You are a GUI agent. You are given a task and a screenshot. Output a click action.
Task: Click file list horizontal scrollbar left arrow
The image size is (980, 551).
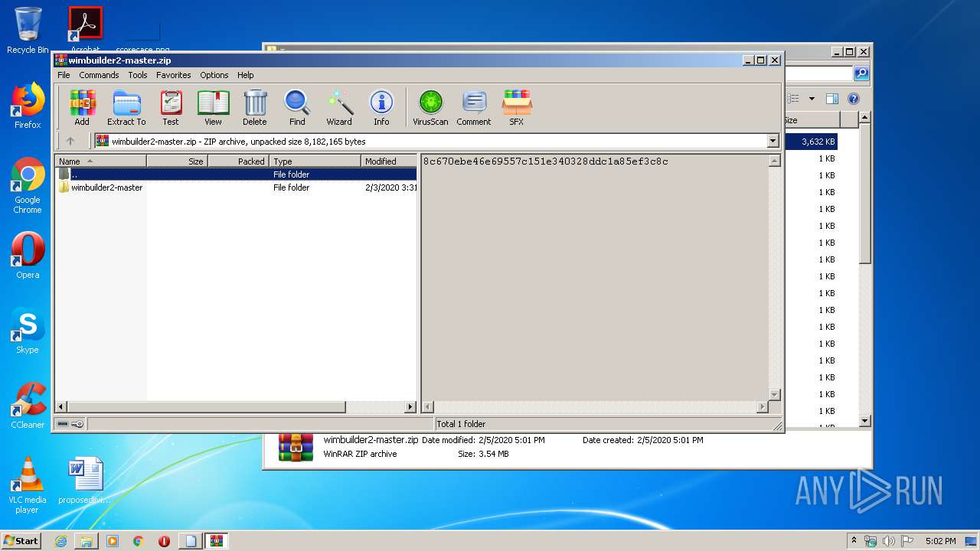61,407
